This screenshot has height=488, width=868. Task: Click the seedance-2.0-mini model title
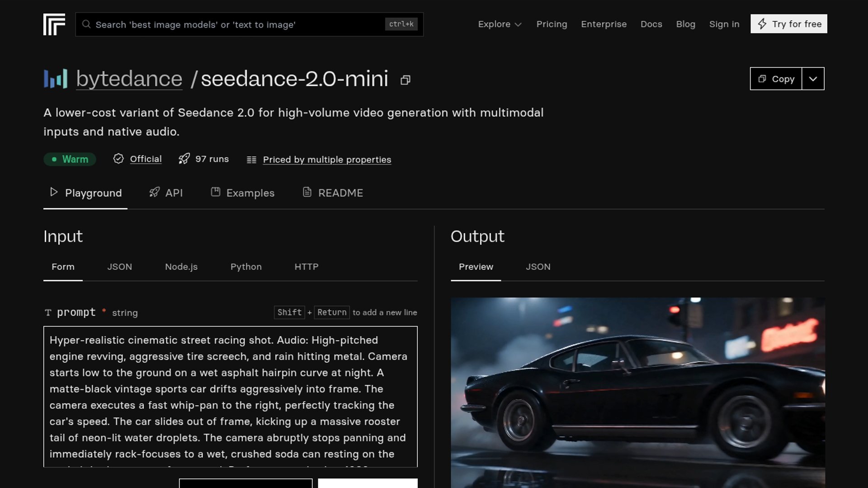pyautogui.click(x=294, y=79)
